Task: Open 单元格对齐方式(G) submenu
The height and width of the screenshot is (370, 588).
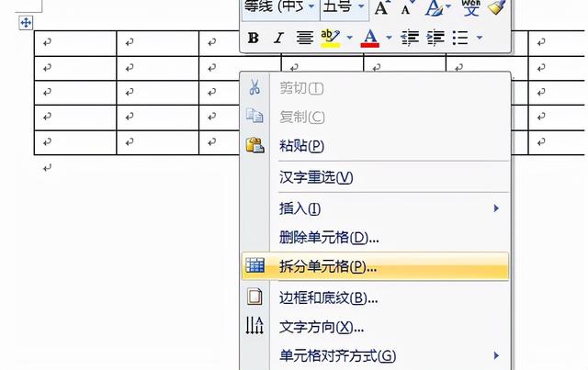Action: (x=375, y=355)
